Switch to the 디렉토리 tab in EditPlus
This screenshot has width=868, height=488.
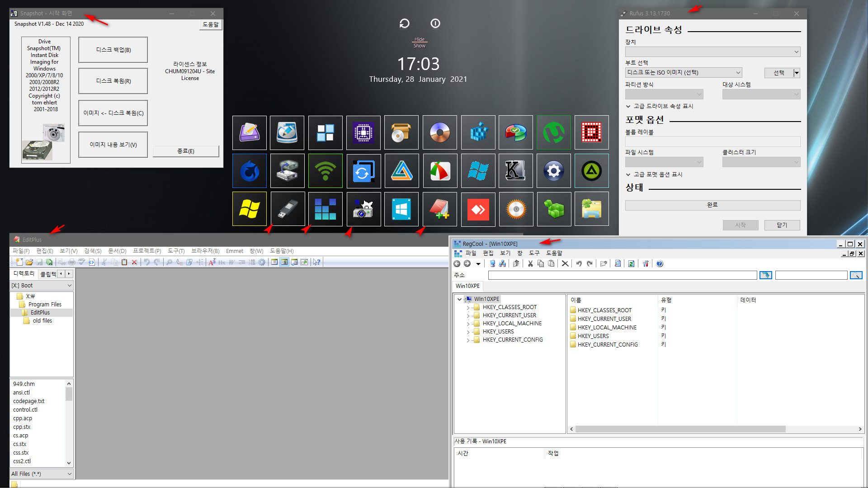tap(24, 273)
